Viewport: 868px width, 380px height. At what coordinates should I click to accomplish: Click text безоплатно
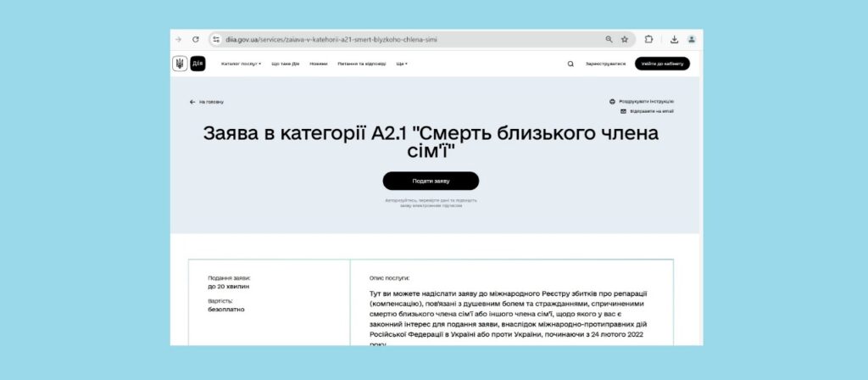point(225,310)
